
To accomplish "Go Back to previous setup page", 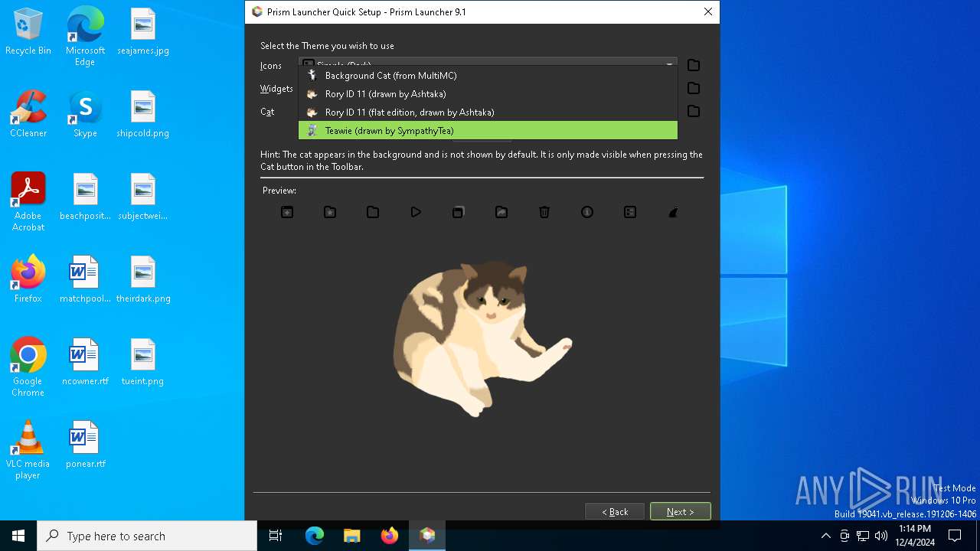I will click(615, 511).
